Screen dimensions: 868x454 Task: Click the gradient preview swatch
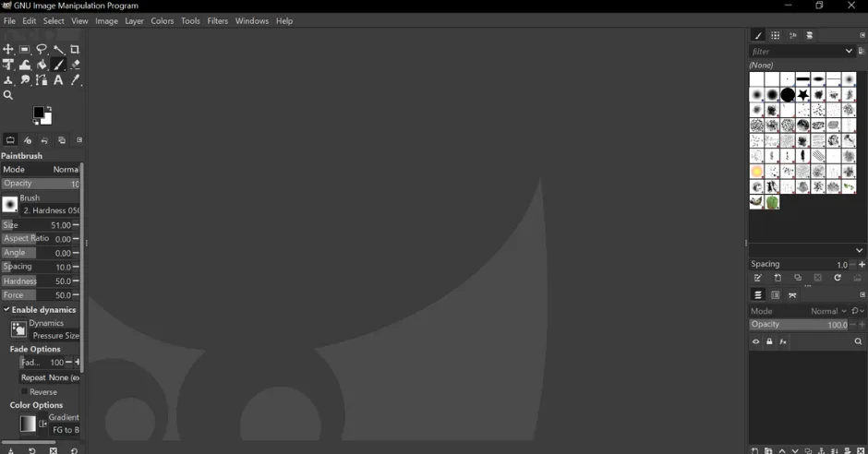tap(28, 424)
